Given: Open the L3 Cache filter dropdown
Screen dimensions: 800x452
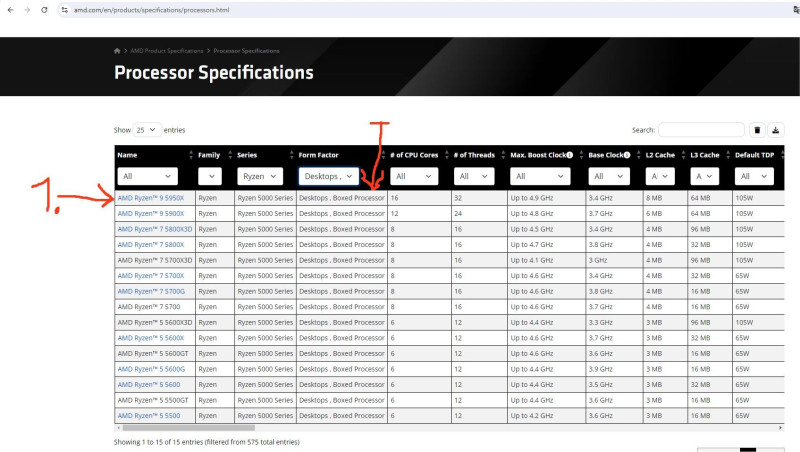Looking at the screenshot, I should pyautogui.click(x=705, y=176).
